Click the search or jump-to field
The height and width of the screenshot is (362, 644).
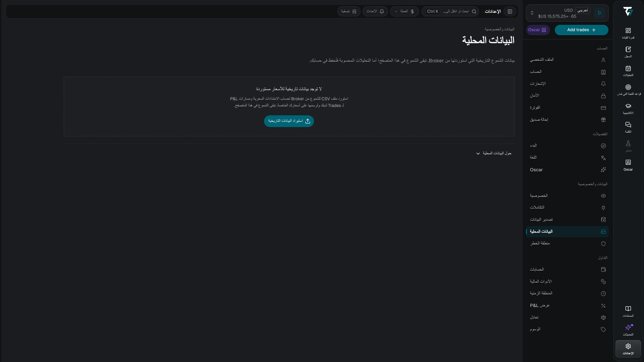click(x=450, y=11)
